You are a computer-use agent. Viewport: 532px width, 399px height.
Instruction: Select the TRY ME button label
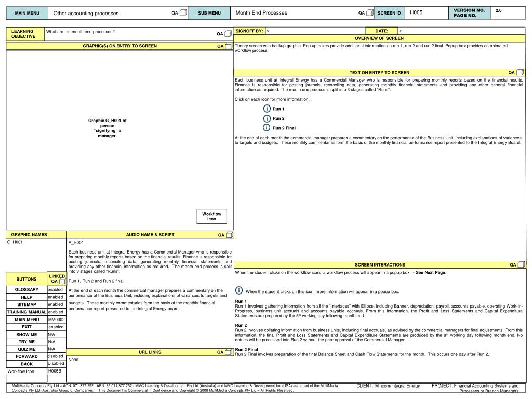click(x=26, y=342)
